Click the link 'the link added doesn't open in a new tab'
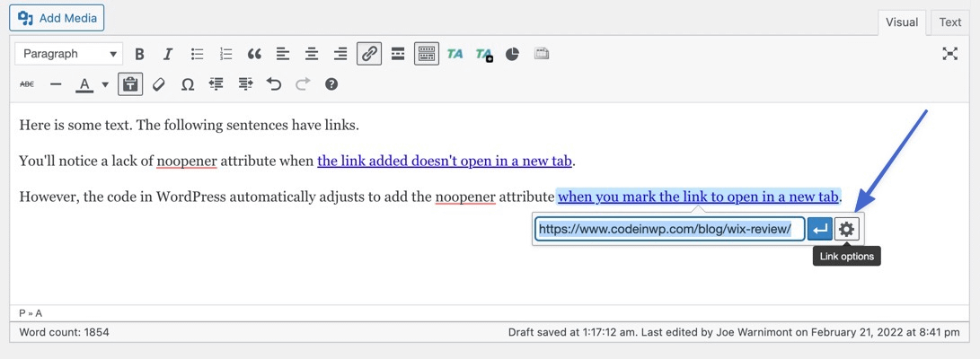 (445, 161)
